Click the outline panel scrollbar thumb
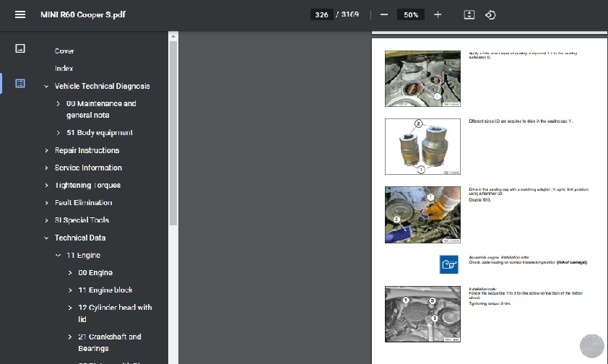 (173, 133)
